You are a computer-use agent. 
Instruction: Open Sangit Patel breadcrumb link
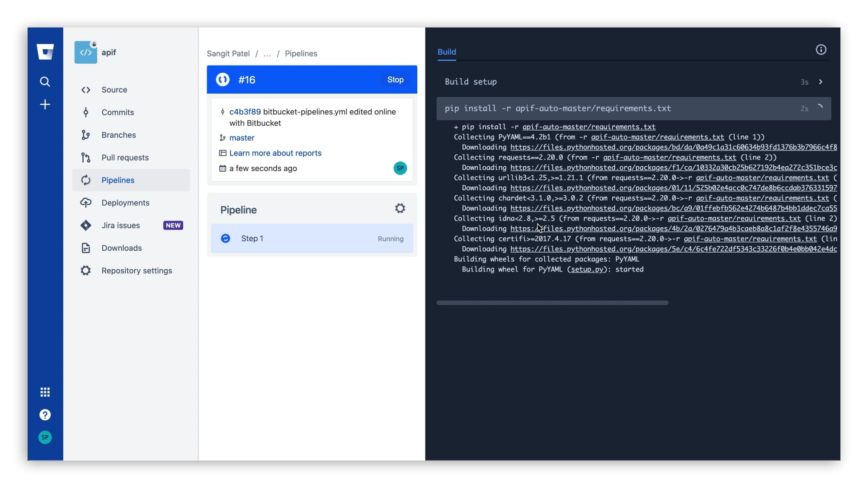pyautogui.click(x=228, y=54)
